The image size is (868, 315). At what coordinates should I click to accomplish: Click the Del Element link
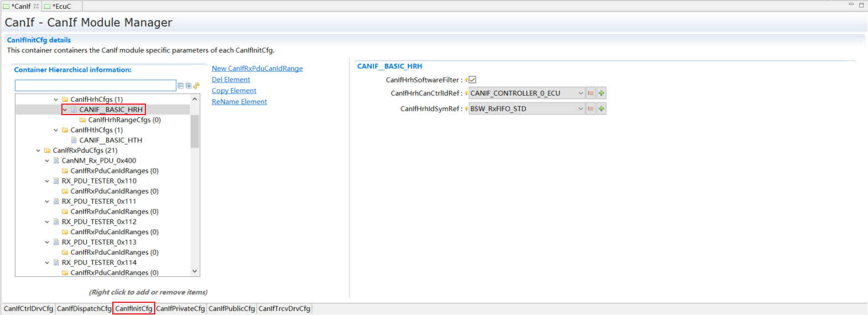click(231, 80)
